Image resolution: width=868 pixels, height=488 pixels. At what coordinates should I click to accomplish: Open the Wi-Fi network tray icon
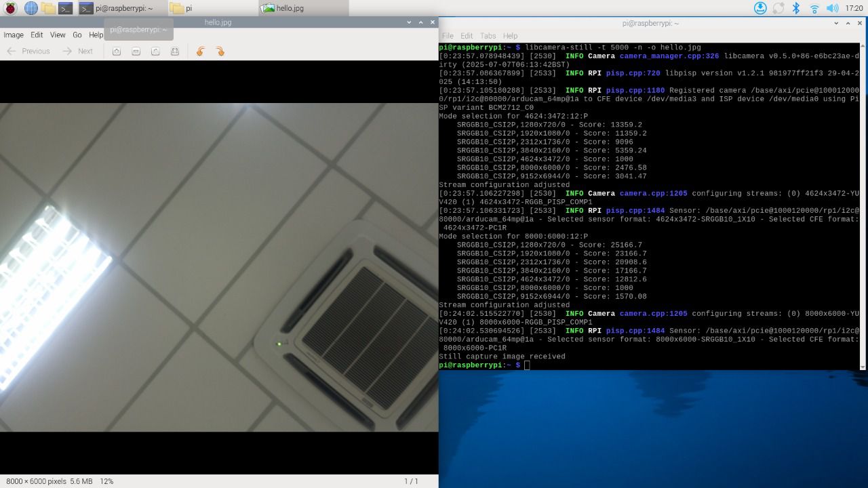pyautogui.click(x=814, y=8)
